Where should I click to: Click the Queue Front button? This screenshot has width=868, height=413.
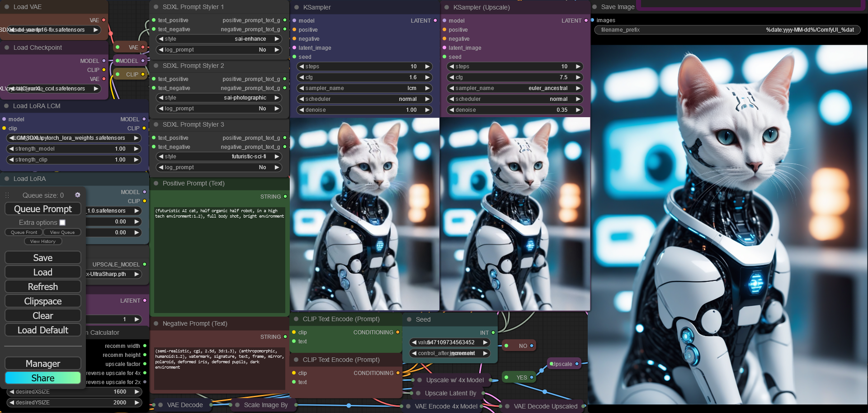coord(24,232)
